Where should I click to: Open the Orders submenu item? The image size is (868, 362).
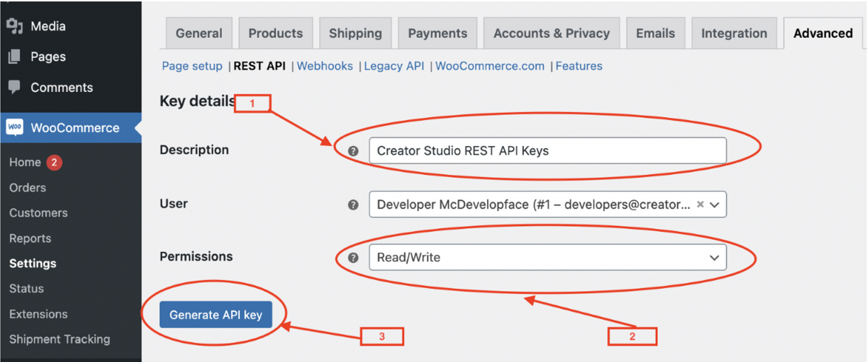coord(28,188)
